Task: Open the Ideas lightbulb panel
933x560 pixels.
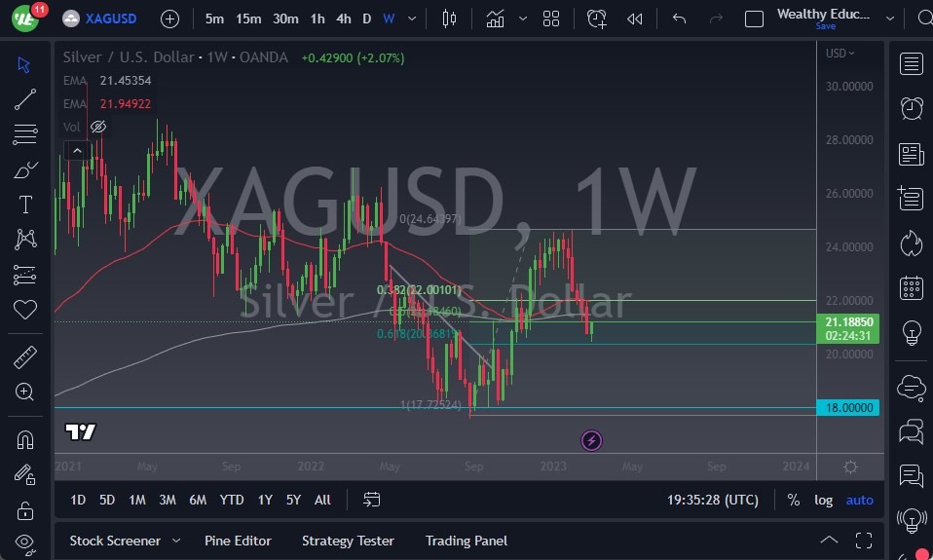Action: click(x=911, y=333)
